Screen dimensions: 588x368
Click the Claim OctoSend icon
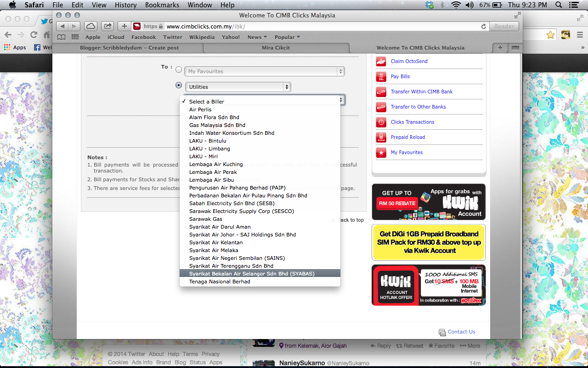click(381, 62)
